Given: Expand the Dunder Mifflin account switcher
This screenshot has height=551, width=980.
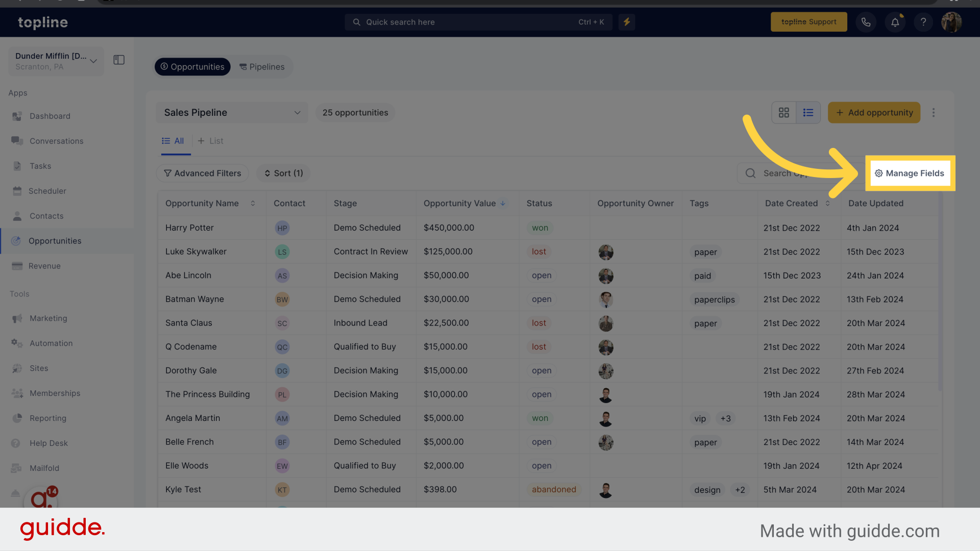Looking at the screenshot, I should point(56,61).
